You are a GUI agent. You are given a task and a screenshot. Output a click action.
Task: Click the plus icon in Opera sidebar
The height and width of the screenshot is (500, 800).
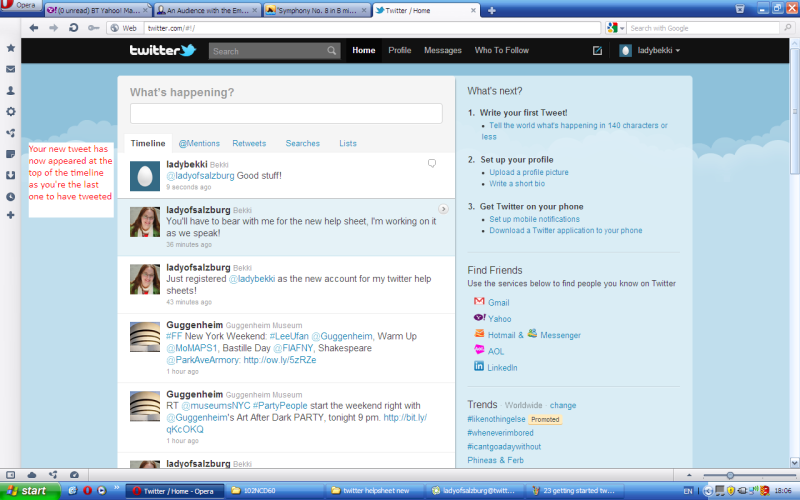click(10, 215)
